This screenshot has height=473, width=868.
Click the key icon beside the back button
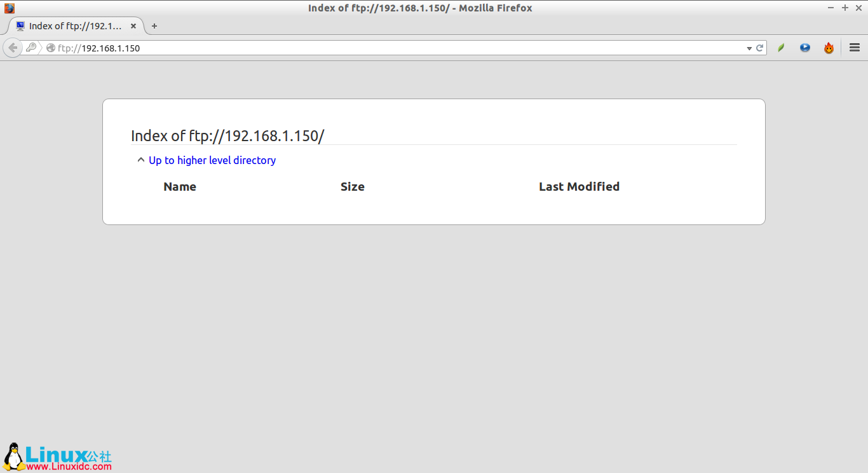click(x=31, y=48)
